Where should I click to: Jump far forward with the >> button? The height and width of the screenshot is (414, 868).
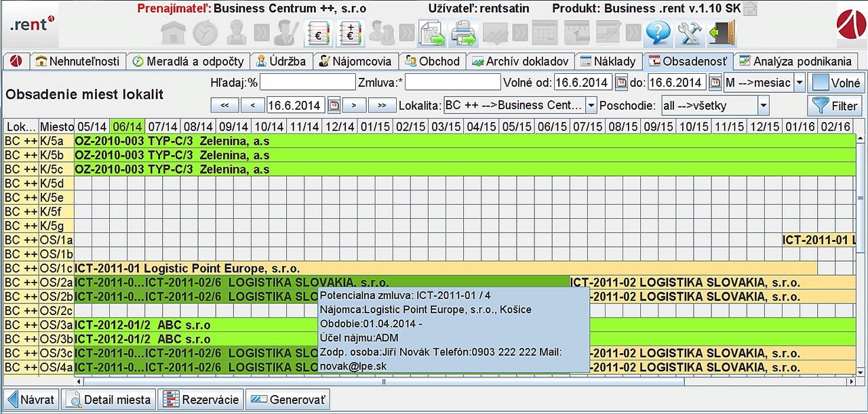coord(382,105)
